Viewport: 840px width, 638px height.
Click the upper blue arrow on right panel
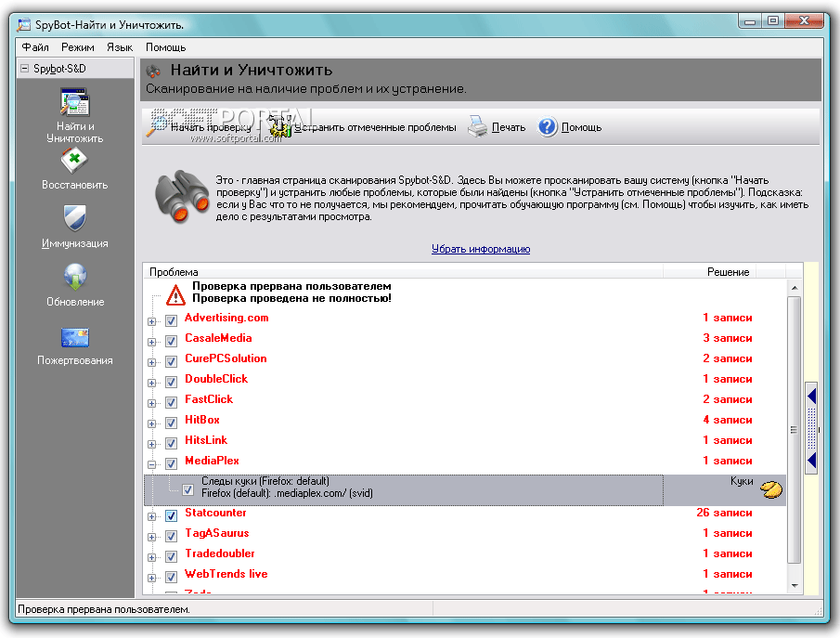point(811,397)
